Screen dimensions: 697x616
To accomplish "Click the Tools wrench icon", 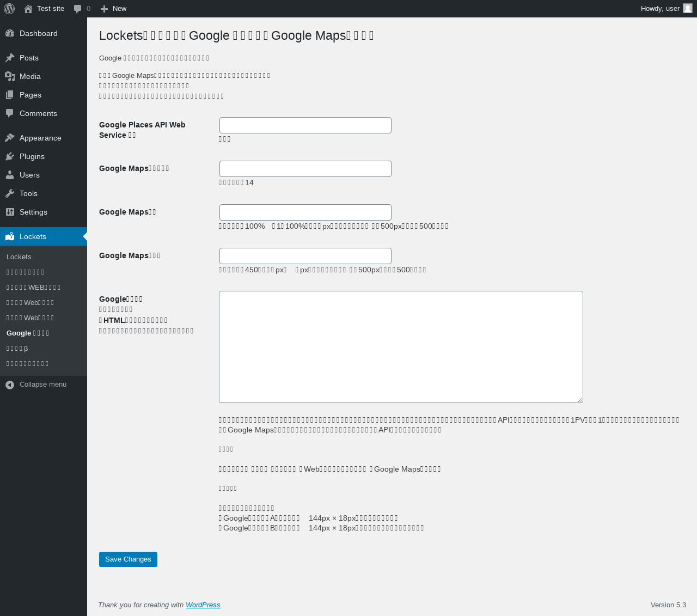I will pyautogui.click(x=10, y=193).
